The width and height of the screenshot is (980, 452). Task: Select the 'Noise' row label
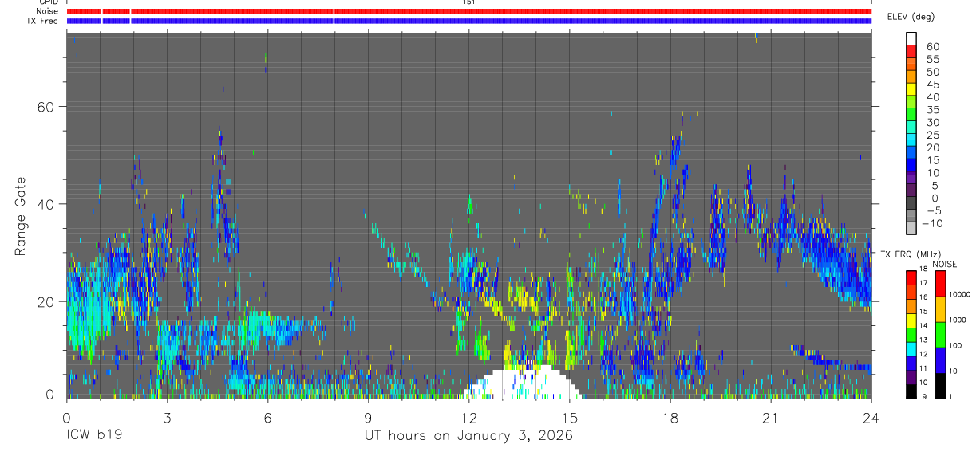tap(47, 11)
